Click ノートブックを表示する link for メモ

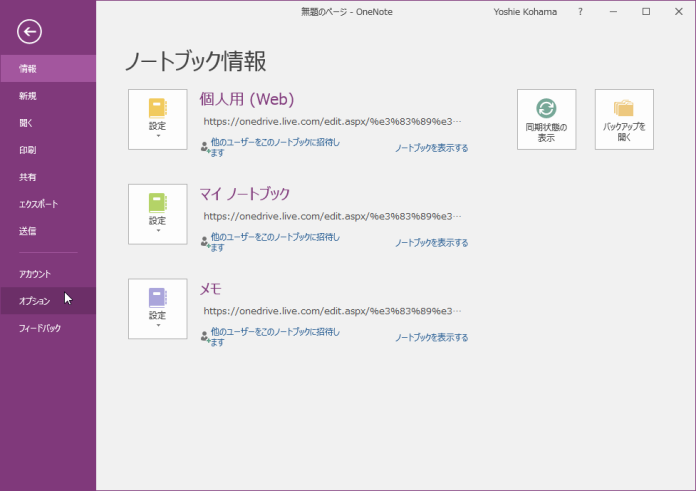pos(431,338)
